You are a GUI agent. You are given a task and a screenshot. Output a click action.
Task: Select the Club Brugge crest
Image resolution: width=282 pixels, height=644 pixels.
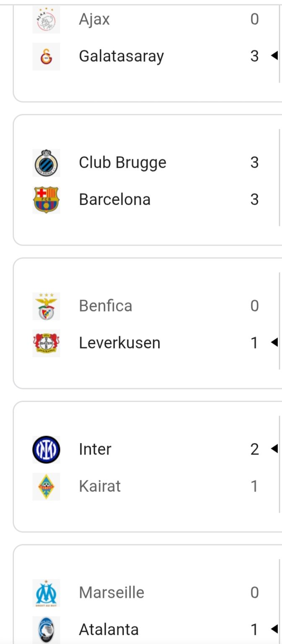46,163
